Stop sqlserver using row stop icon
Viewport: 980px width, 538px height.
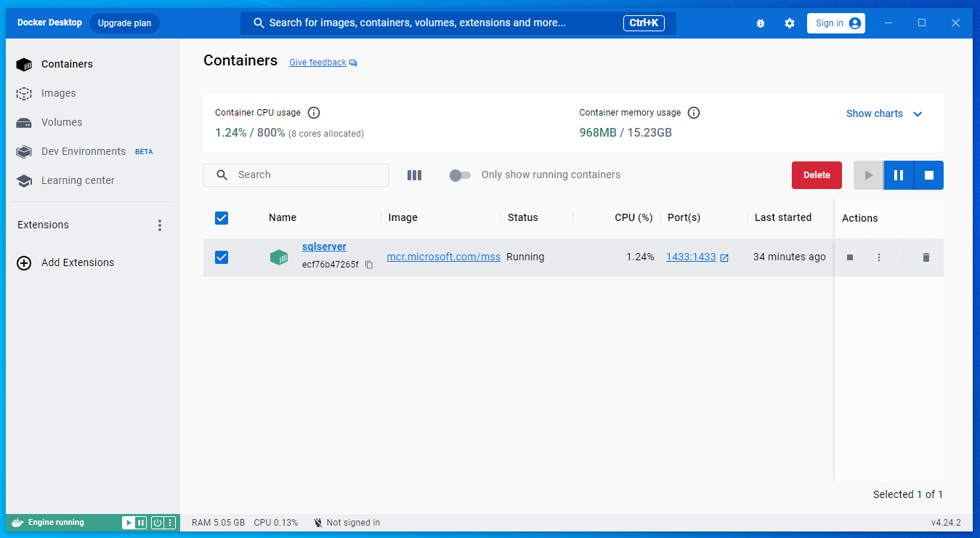(850, 257)
